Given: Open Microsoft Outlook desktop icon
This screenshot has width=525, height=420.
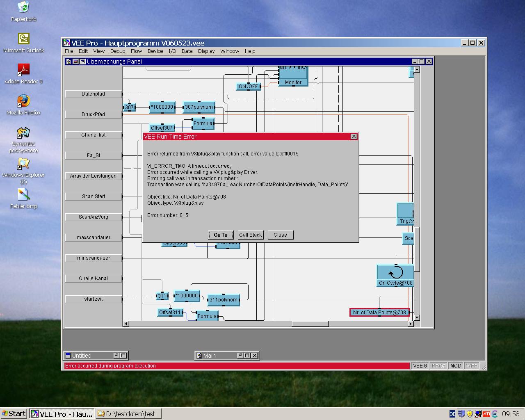Looking at the screenshot, I should coord(24,39).
